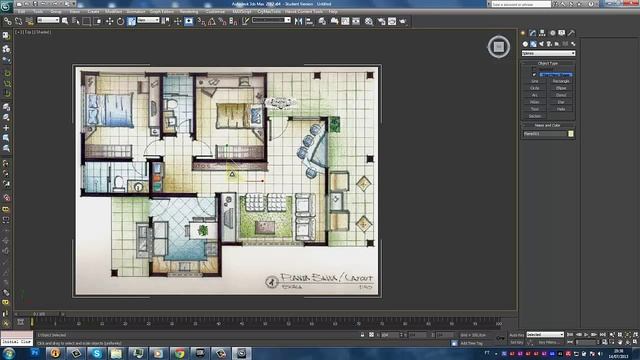Click the Line spline button
This screenshot has height=360, width=640.
pyautogui.click(x=535, y=81)
